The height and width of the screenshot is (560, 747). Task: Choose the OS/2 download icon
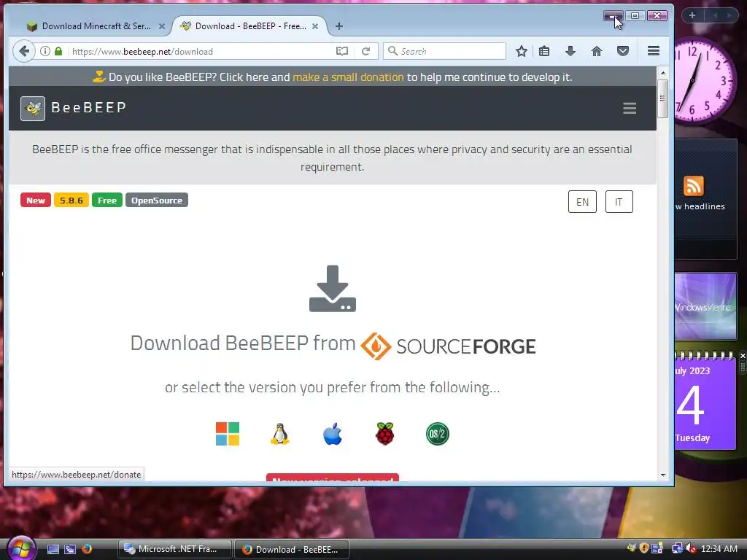tap(438, 434)
